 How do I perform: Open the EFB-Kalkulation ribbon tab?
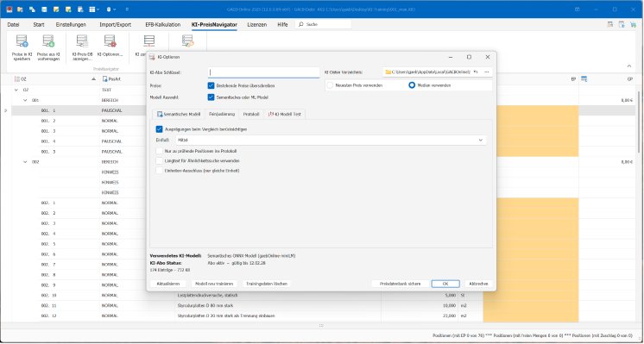coord(162,25)
